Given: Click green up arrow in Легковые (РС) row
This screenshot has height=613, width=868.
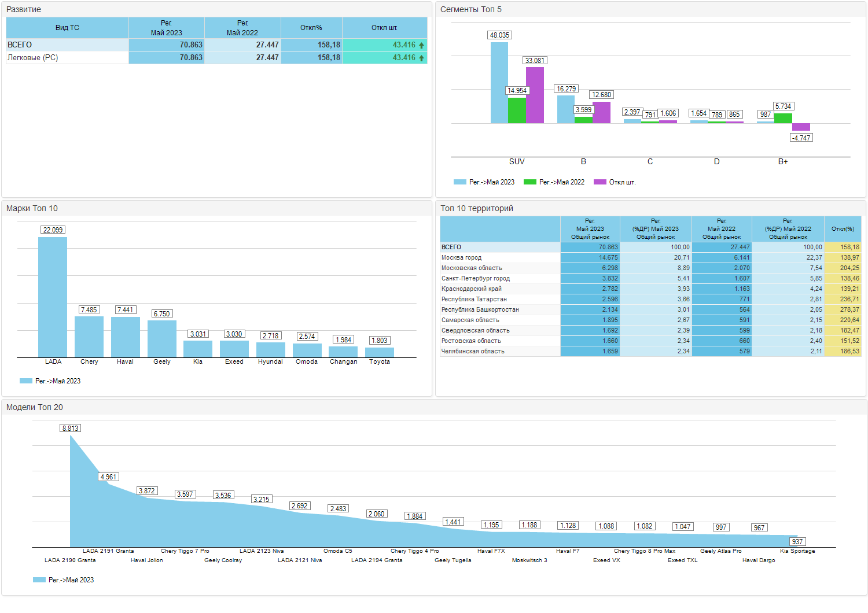Looking at the screenshot, I should (421, 58).
